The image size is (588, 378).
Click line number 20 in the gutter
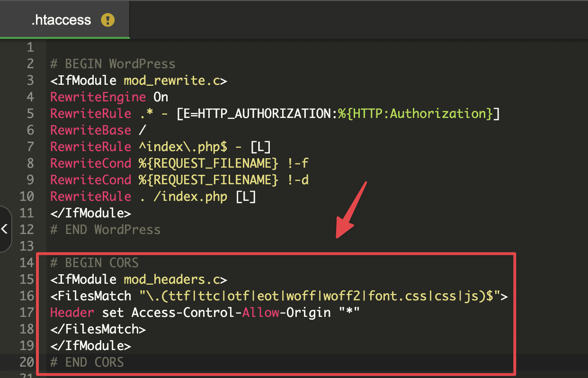click(27, 362)
